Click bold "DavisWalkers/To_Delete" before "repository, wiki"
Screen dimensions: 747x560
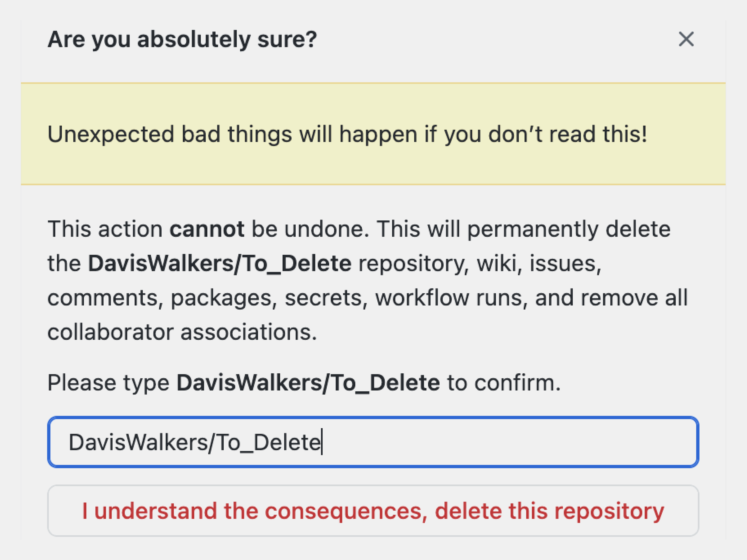point(219,263)
